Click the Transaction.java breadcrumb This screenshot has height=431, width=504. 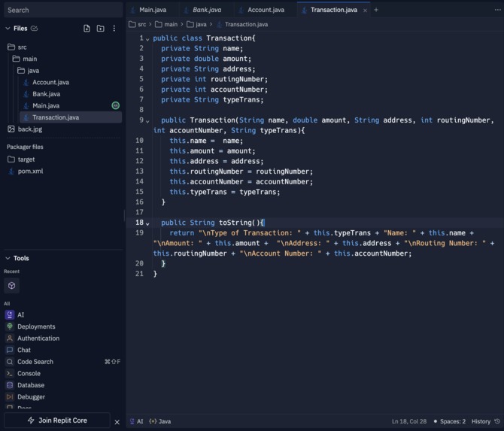[x=243, y=24]
